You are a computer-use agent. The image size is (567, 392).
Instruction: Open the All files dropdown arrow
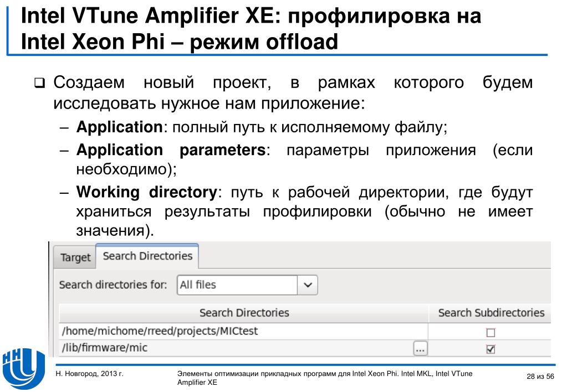(308, 285)
